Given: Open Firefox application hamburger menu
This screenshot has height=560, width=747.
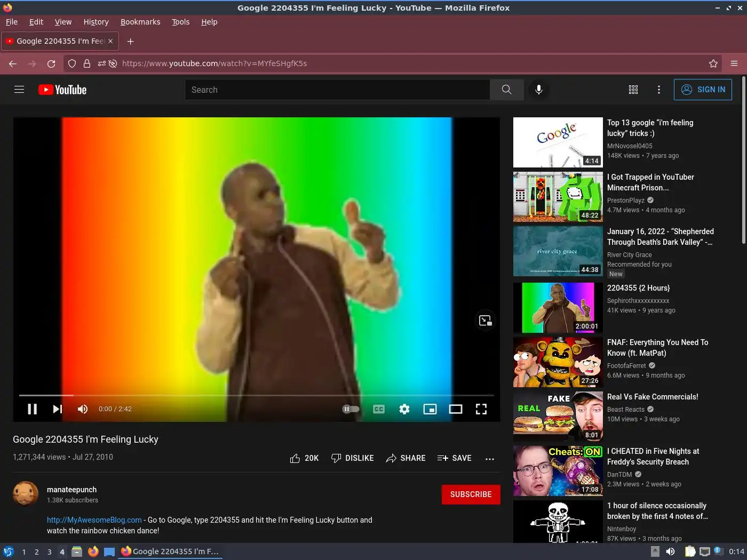Looking at the screenshot, I should point(734,63).
